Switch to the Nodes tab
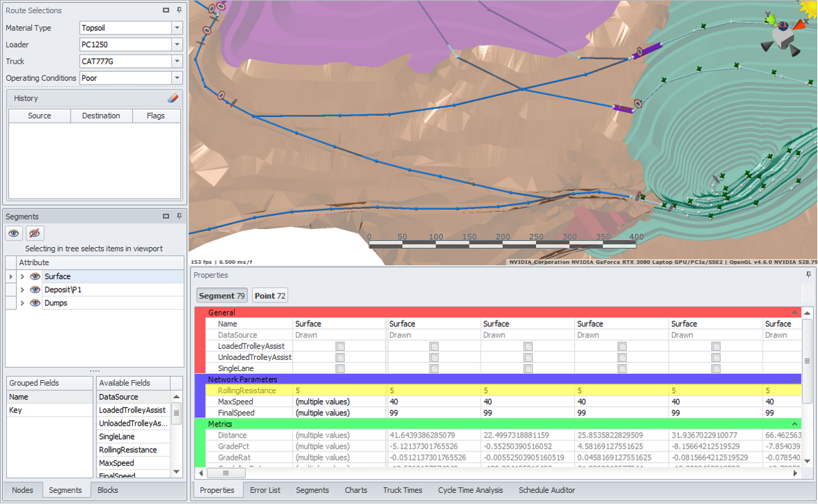 [22, 490]
